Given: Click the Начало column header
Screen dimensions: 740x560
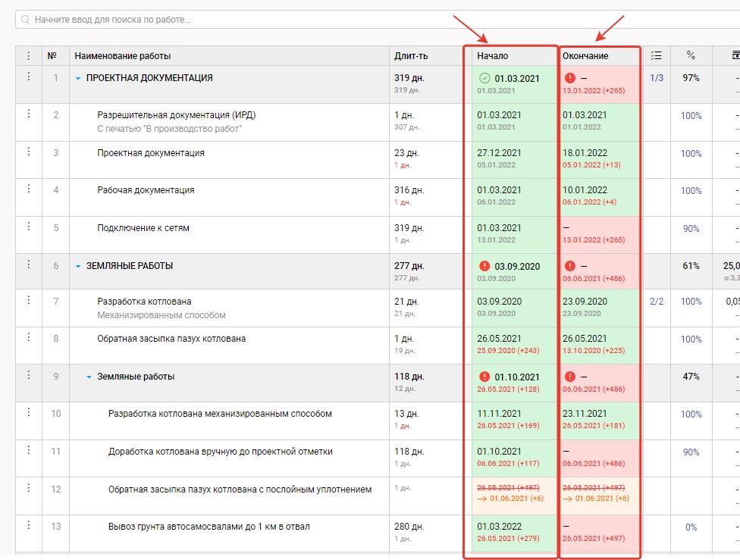Looking at the screenshot, I should pos(493,56).
